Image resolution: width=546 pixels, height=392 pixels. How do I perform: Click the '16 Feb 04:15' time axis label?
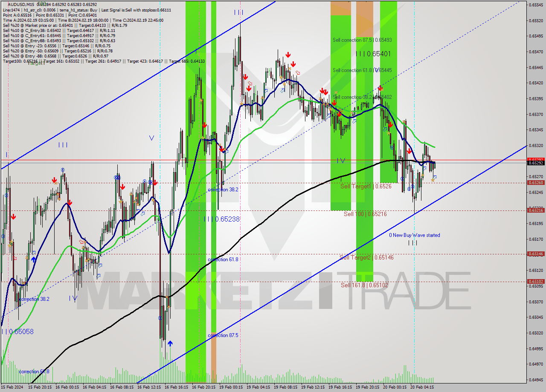coord(95,387)
